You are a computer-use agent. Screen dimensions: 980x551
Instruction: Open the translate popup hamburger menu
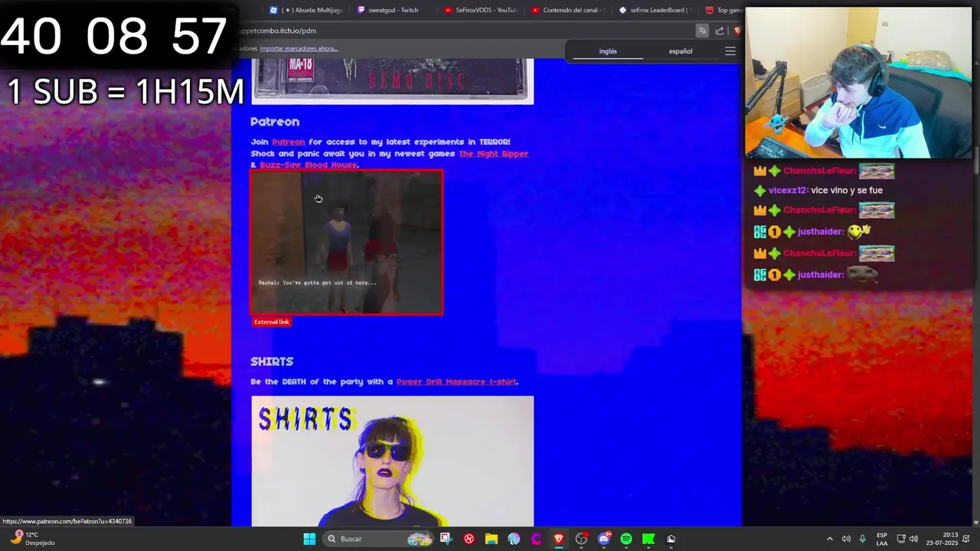(x=730, y=51)
